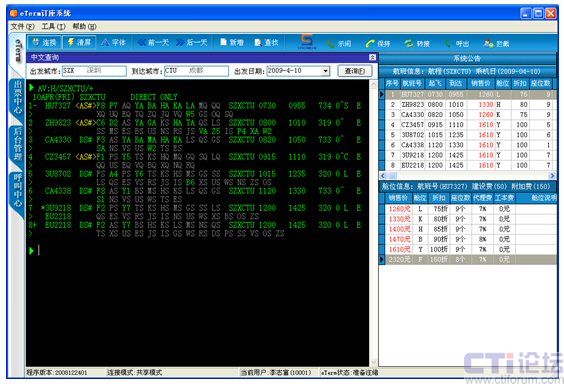Click the 呼出 outbound call icon

457,44
